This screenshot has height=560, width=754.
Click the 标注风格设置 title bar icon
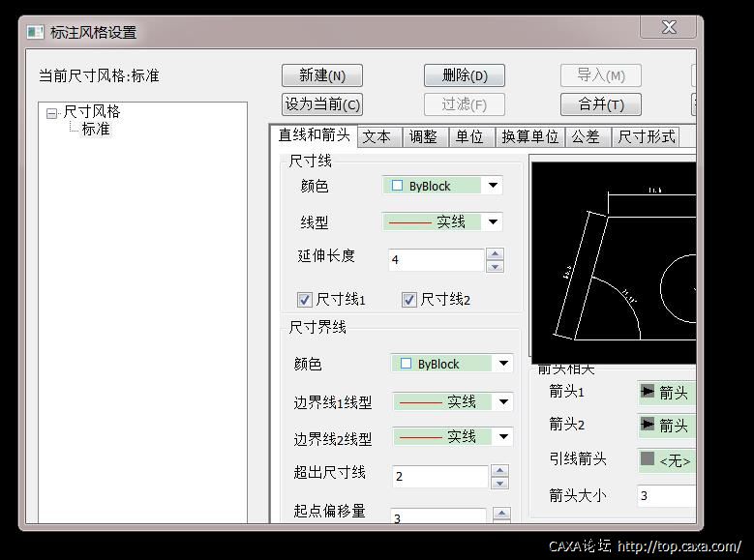pyautogui.click(x=35, y=32)
